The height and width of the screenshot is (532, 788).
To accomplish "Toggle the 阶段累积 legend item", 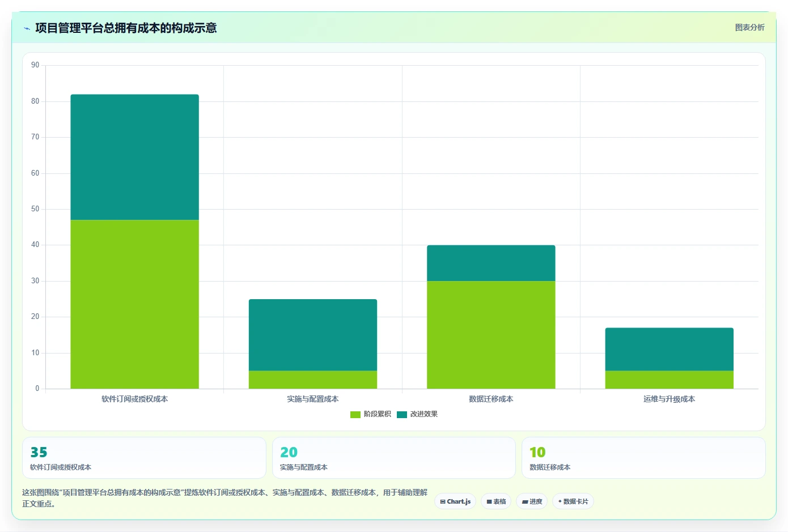I will [x=371, y=414].
